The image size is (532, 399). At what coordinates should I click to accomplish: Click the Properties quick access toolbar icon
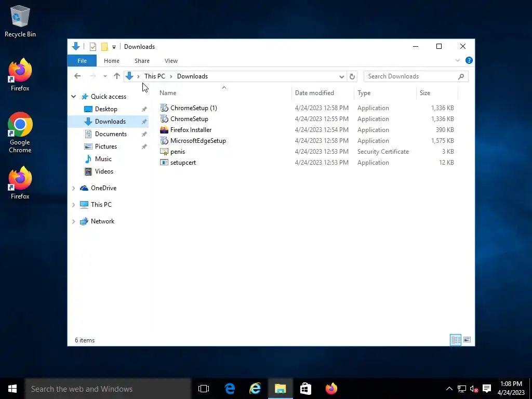(92, 46)
